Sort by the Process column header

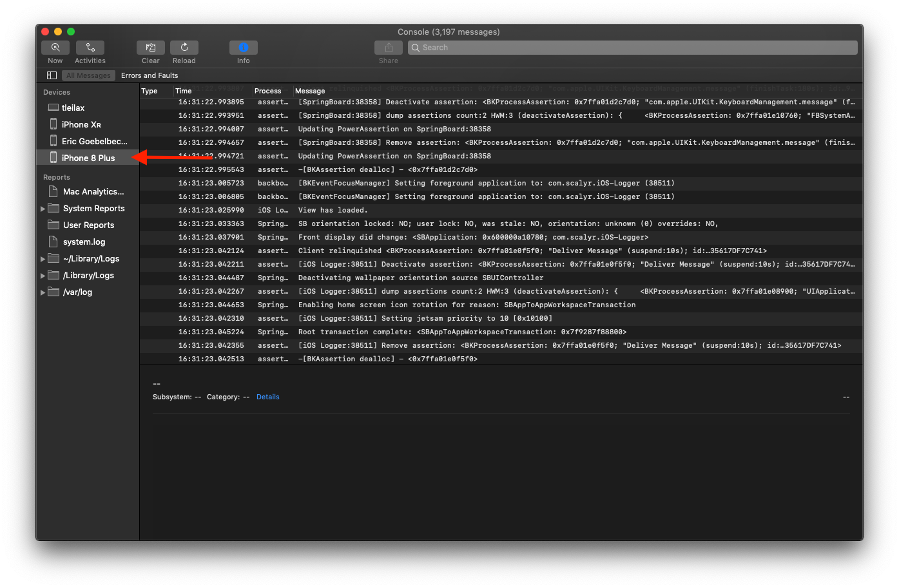point(268,91)
